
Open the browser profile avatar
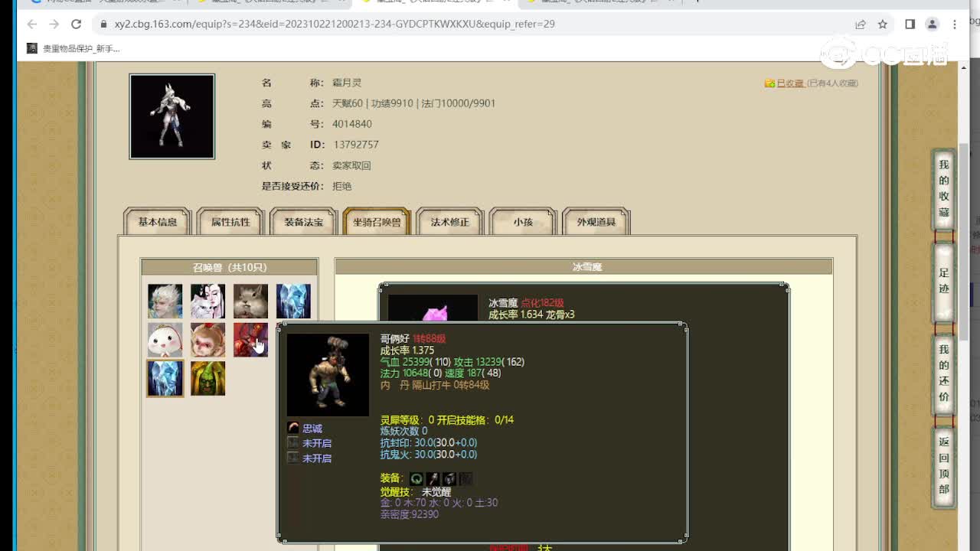click(932, 24)
